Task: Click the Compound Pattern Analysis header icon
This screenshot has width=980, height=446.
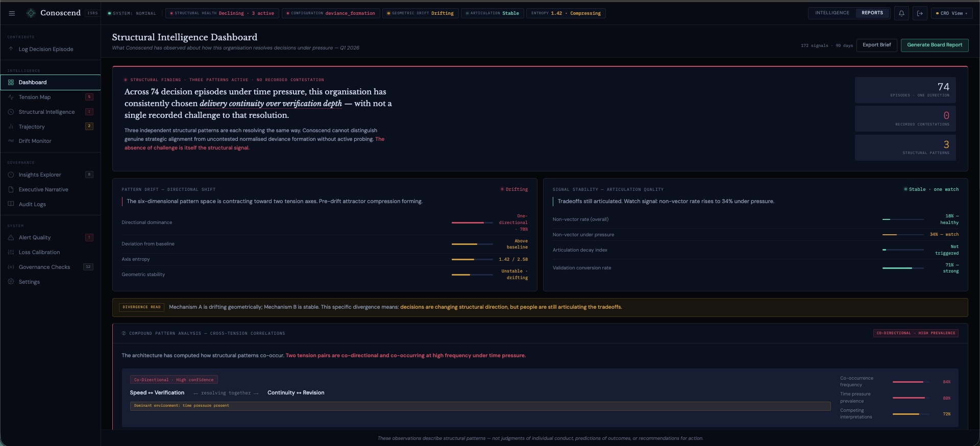Action: click(x=124, y=333)
